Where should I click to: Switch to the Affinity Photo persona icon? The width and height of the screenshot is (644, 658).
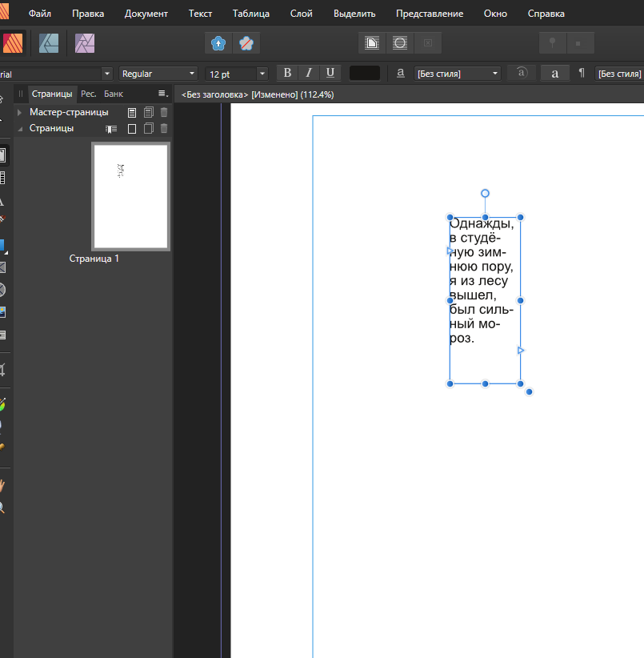(x=85, y=43)
